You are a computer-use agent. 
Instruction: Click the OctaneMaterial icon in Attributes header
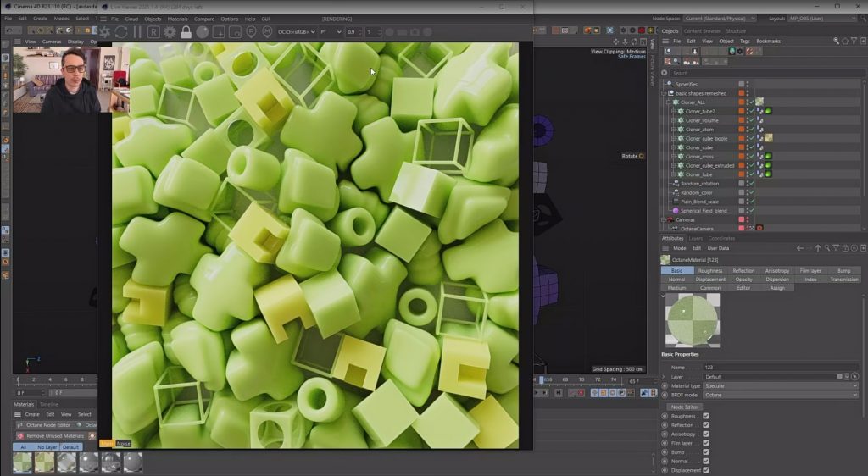(x=666, y=260)
